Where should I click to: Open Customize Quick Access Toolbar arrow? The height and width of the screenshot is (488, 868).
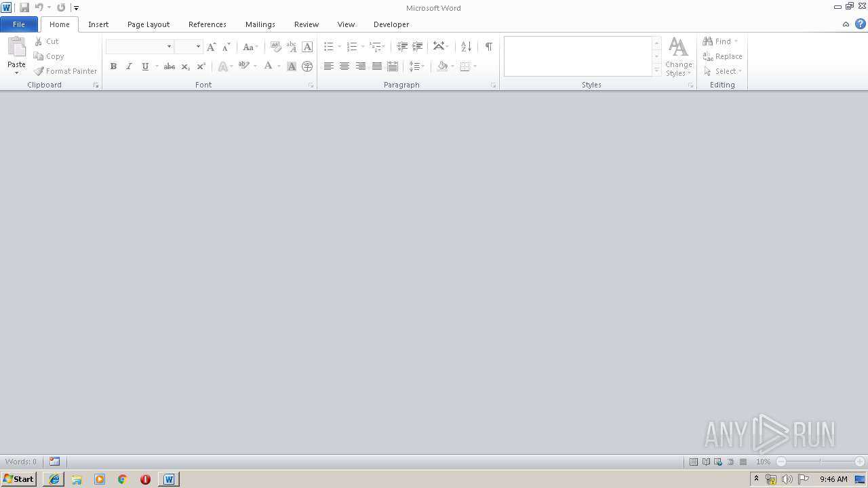[x=76, y=8]
